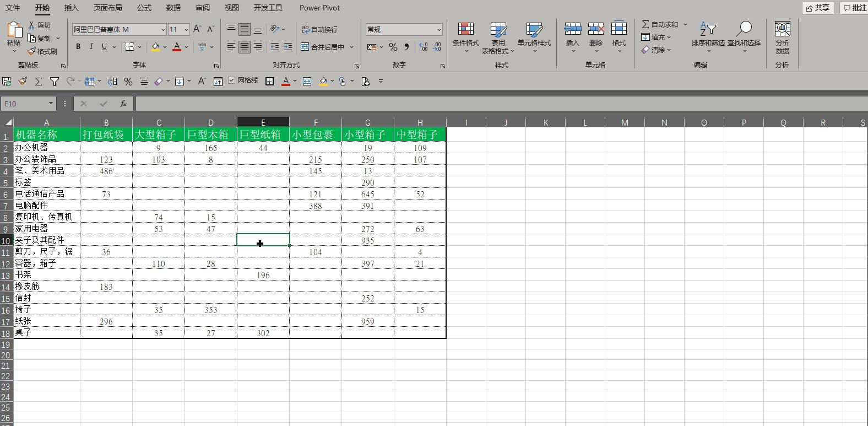Activate the 格式刷 format painter
868x426 pixels.
coord(42,51)
